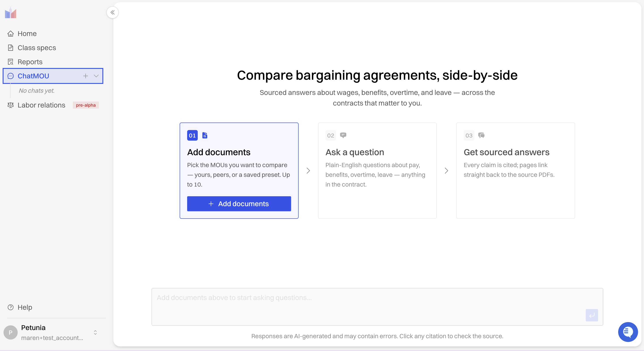Screen dimensions: 644x351
Task: Click the speech bubble icon in step 02
Action: 343,135
